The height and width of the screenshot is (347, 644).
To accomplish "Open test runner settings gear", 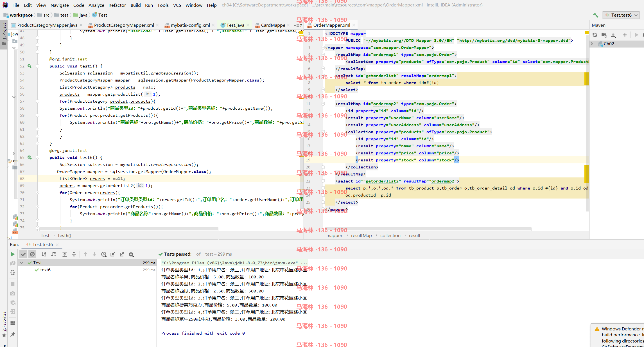I will pyautogui.click(x=131, y=254).
